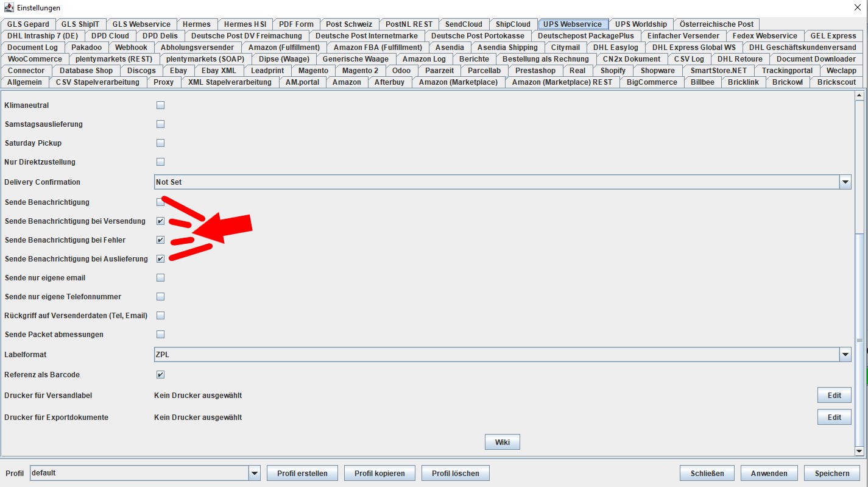Screen dimensions: 868x487
Task: Switch to DHL Intraship 7 (DE) tab
Action: [x=43, y=36]
